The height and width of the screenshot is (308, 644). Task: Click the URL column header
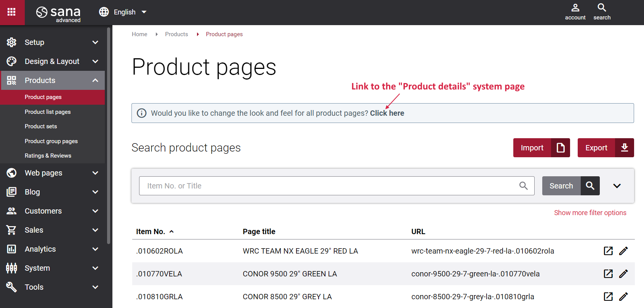(x=418, y=231)
